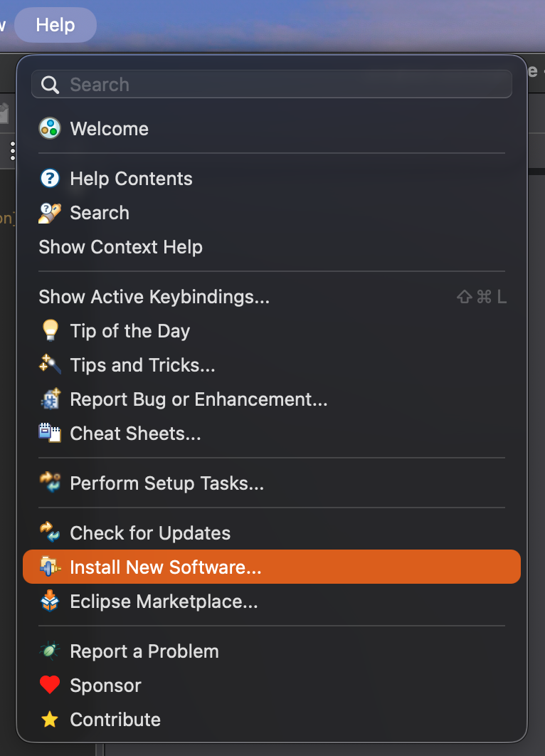
Task: Open Cheat Sheets… entry
Action: [272, 433]
